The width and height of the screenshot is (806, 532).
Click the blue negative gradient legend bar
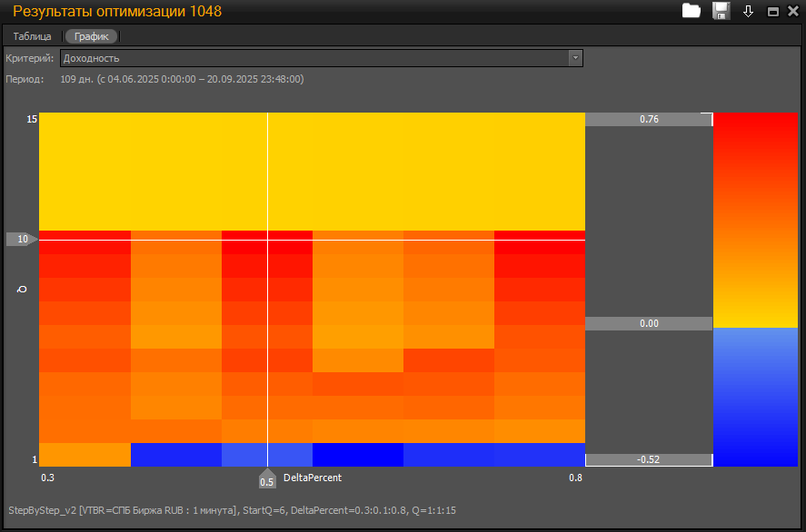(755, 397)
